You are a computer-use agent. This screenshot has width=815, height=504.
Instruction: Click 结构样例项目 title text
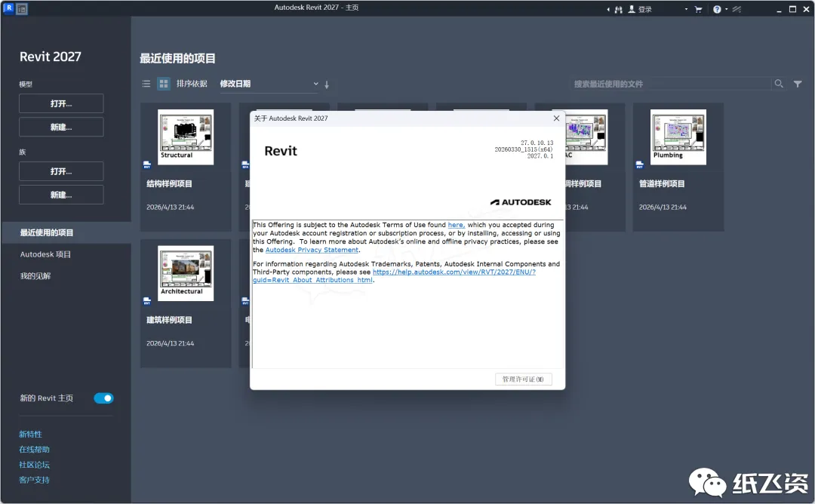pyautogui.click(x=170, y=184)
